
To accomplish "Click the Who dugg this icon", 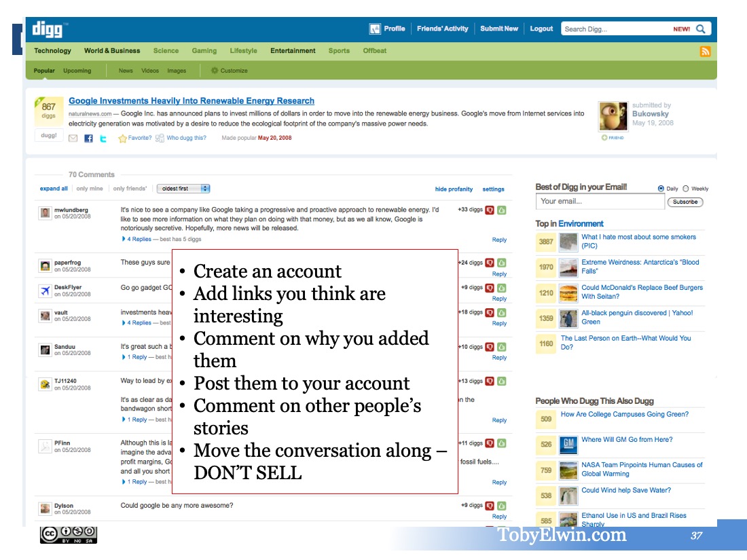I will coord(160,138).
